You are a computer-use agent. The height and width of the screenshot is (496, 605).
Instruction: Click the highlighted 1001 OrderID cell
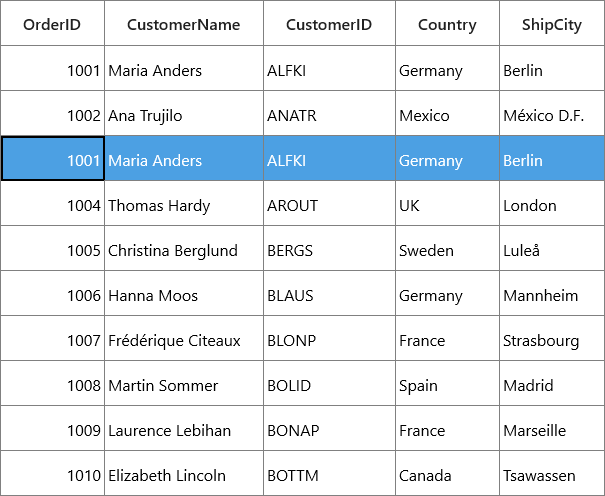coord(52,158)
